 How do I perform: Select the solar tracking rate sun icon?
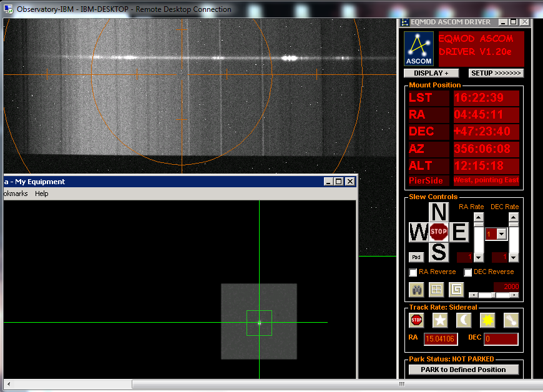(487, 320)
